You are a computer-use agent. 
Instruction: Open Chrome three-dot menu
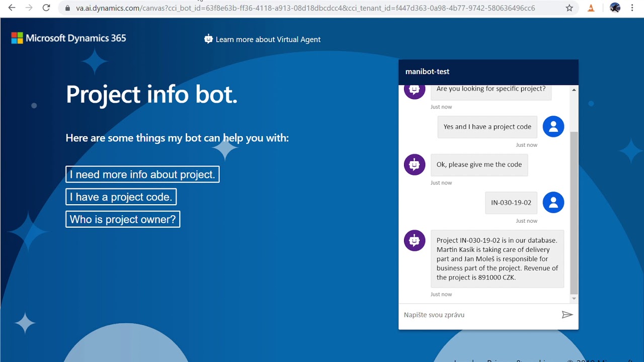click(x=632, y=8)
